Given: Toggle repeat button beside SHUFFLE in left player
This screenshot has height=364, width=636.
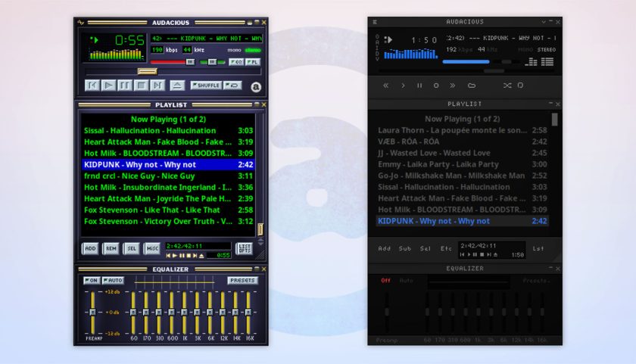Looking at the screenshot, I should tap(233, 85).
